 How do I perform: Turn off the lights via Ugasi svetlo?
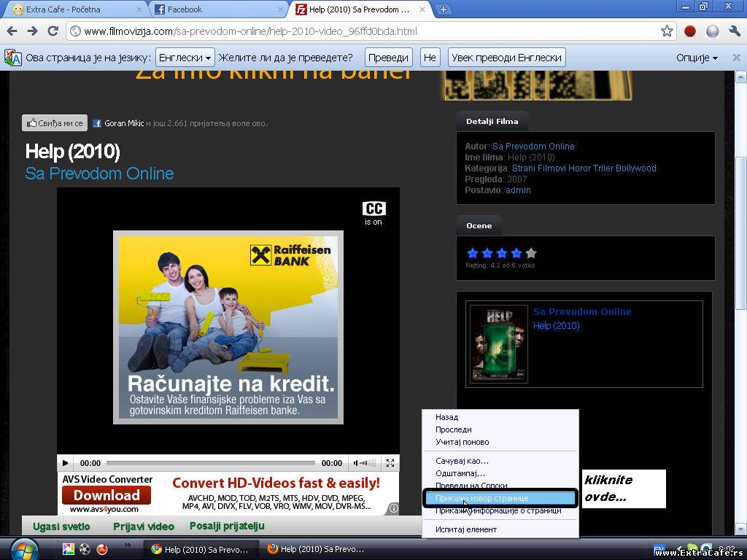(61, 526)
